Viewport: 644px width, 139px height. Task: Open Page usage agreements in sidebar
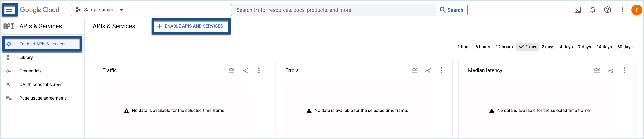point(43,98)
